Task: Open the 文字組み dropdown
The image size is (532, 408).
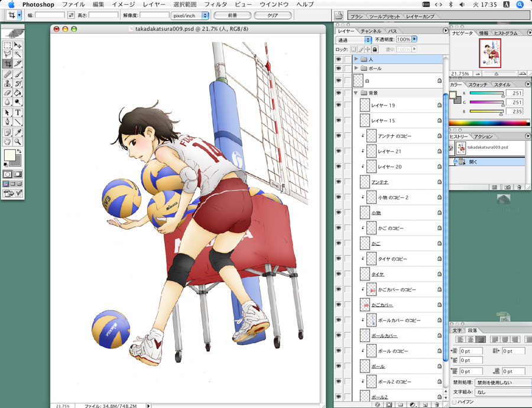Action: pos(503,392)
